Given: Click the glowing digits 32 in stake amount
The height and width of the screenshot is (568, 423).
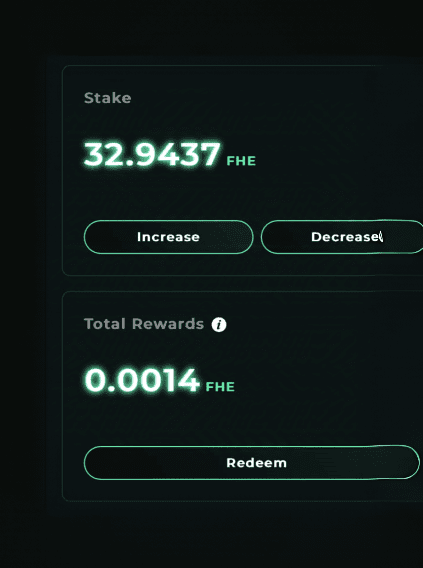Looking at the screenshot, I should pos(102,155).
